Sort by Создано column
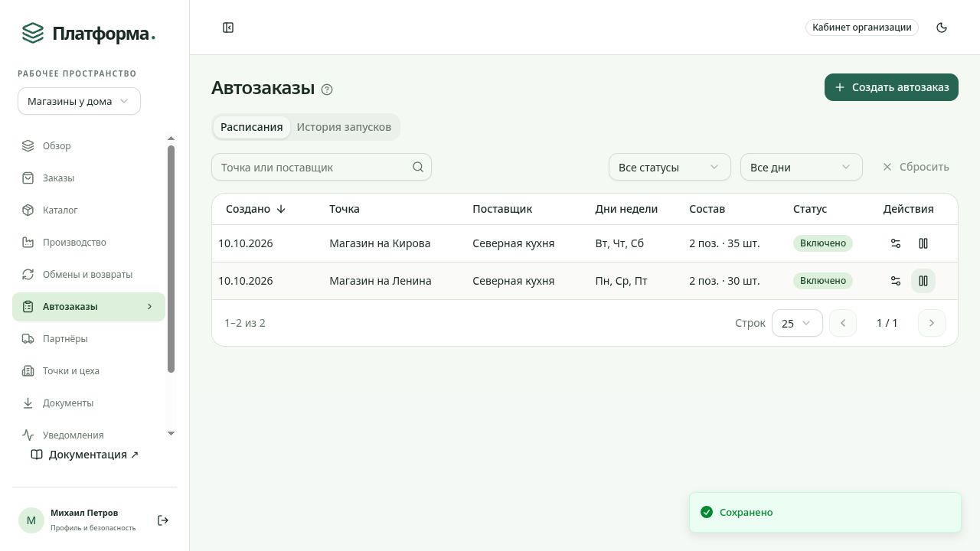Screen dimensions: 980x551 tap(256, 209)
